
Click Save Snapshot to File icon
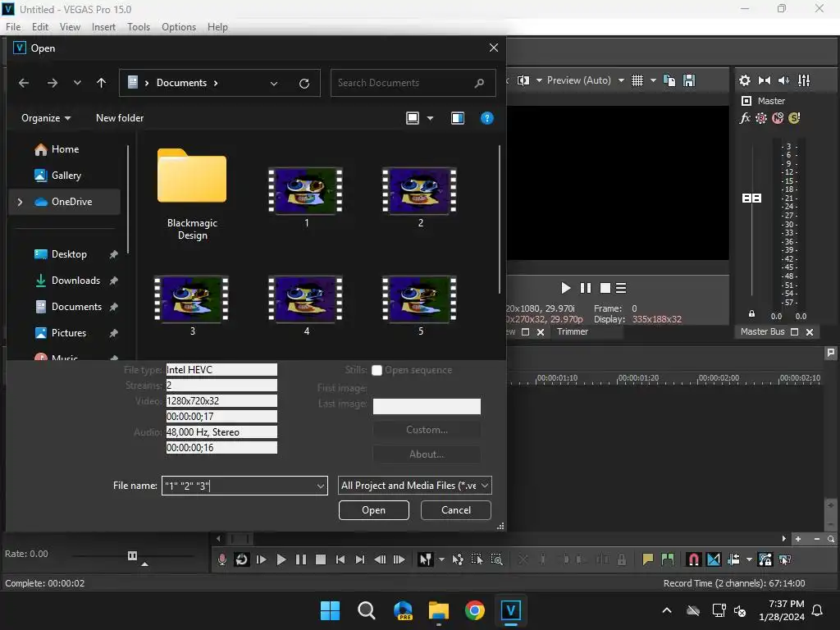pyautogui.click(x=689, y=80)
